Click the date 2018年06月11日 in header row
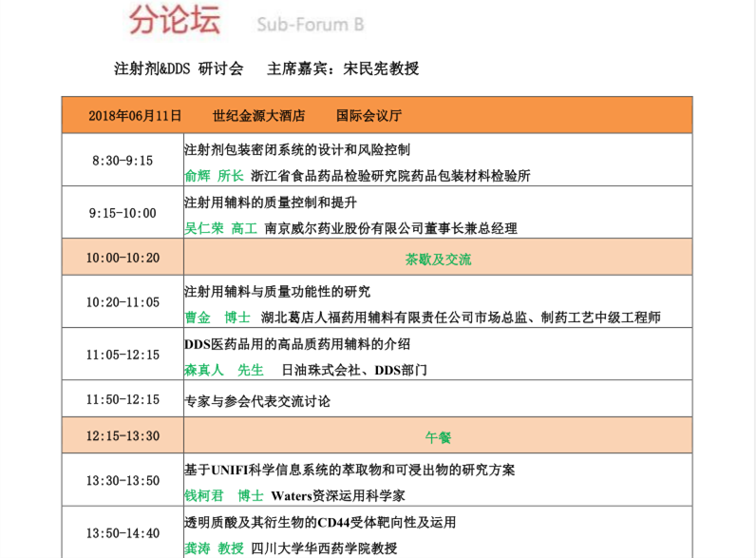Screen dimensions: 756x558 [x=135, y=115]
